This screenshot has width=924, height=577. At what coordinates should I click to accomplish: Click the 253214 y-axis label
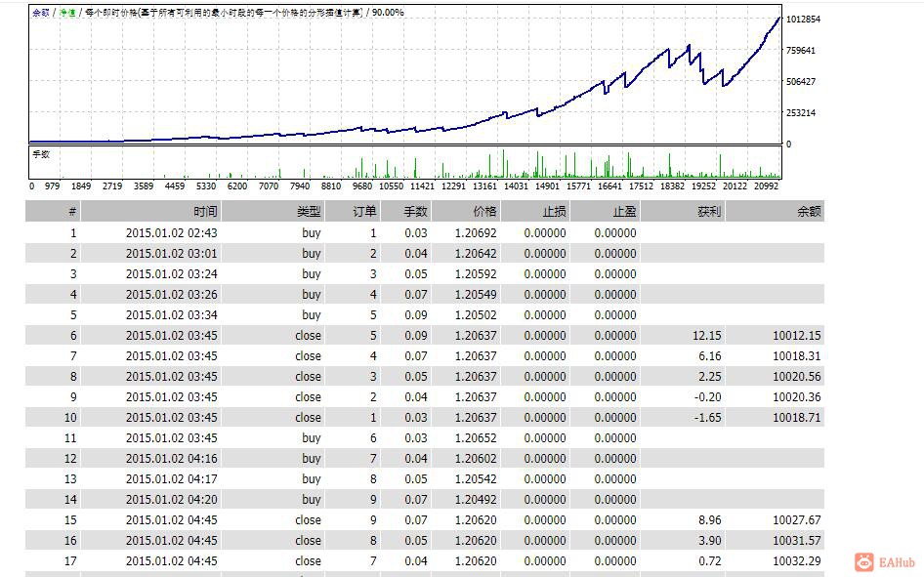point(801,113)
